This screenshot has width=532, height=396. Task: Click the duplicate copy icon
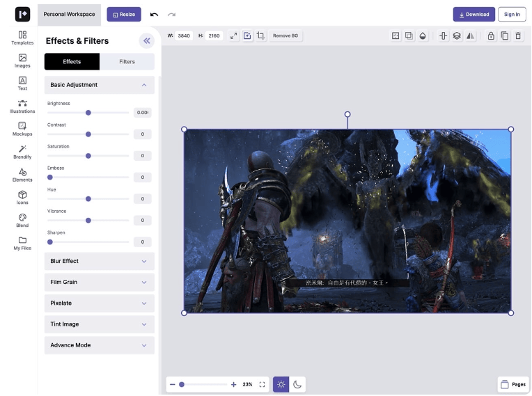(504, 35)
